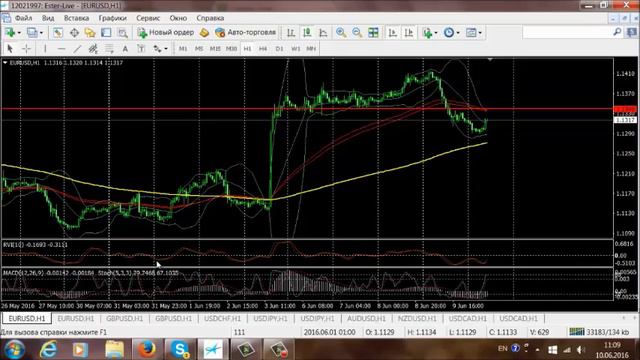Open the Окно menu

tap(178, 18)
